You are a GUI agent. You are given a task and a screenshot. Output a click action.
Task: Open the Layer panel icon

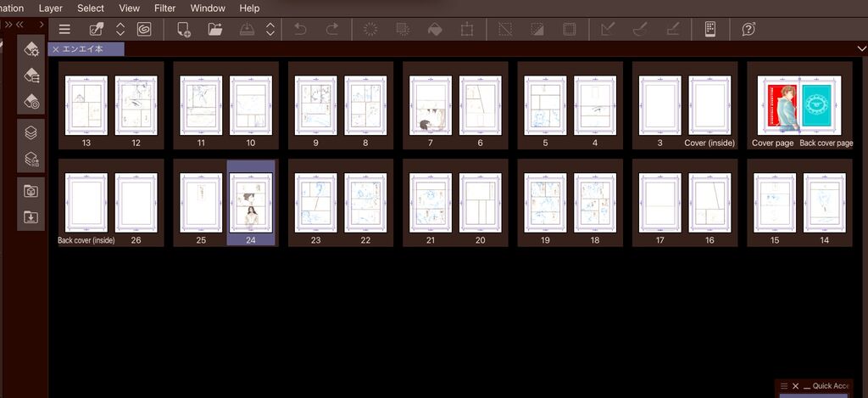31,132
